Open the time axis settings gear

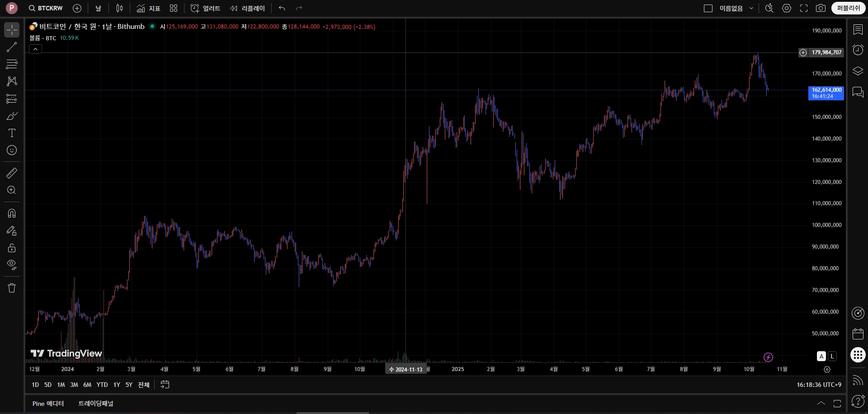tap(827, 369)
